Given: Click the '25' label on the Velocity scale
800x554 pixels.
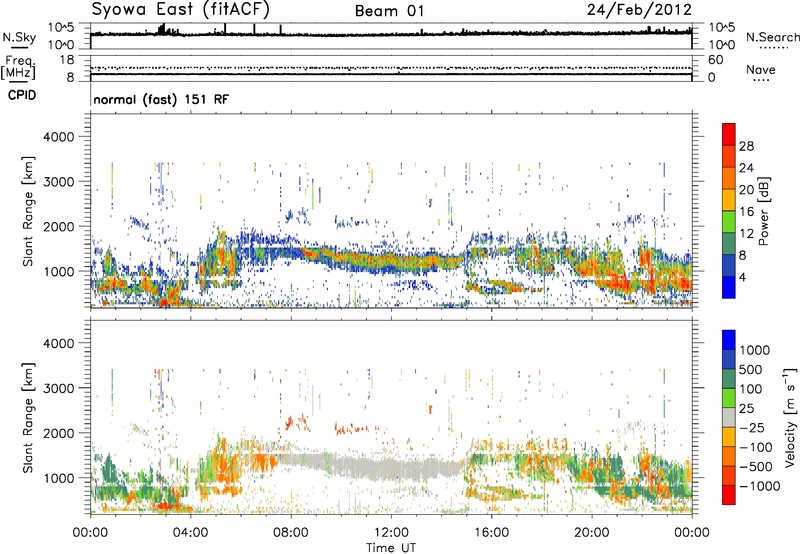Looking at the screenshot, I should click(x=746, y=409).
